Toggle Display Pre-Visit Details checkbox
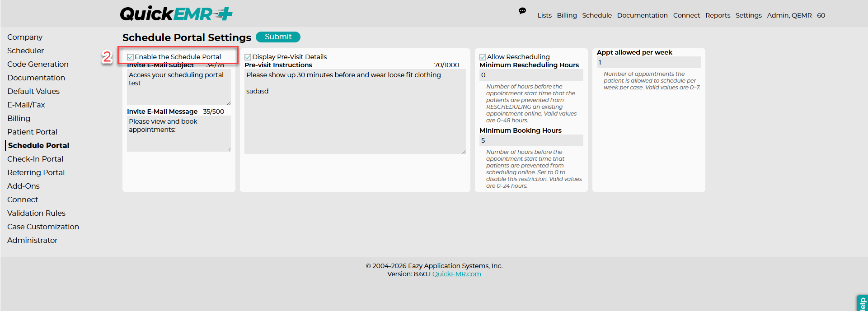This screenshot has height=311, width=868. pos(248,57)
